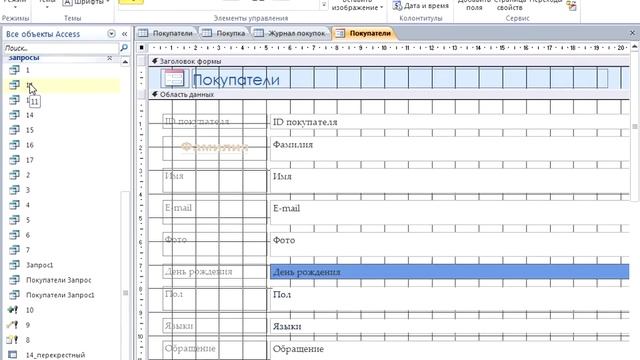
Task: Click the query icon beside query 17
Action: point(14,160)
